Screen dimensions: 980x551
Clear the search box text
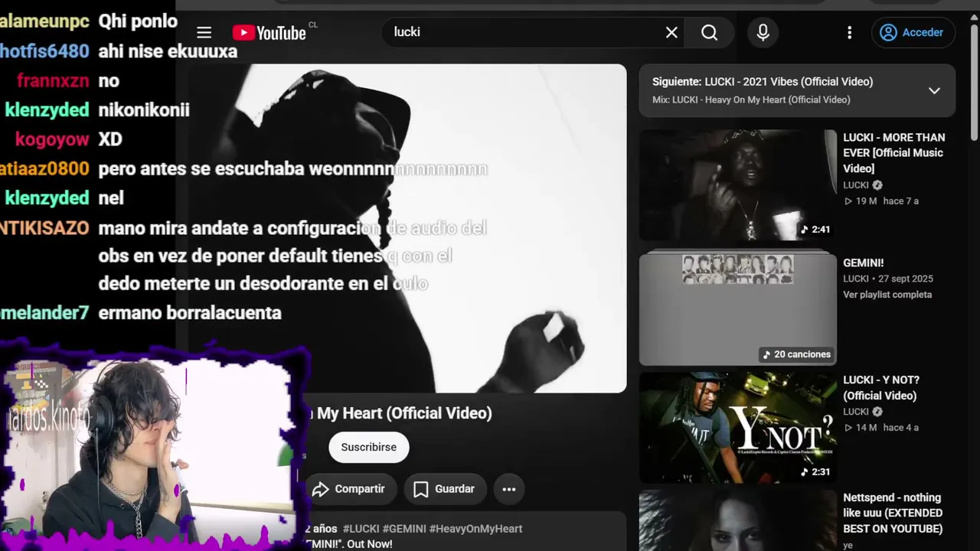click(x=671, y=32)
